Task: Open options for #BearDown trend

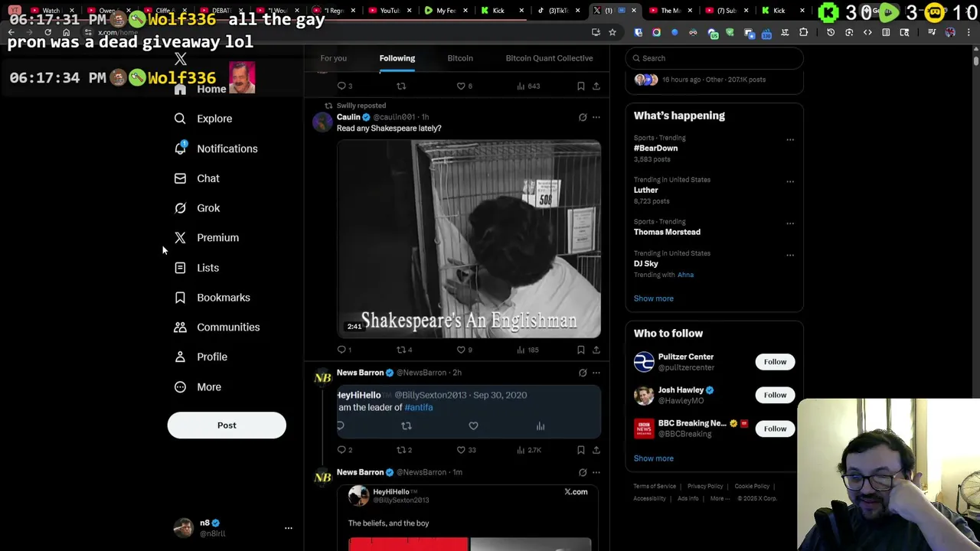Action: pos(790,139)
